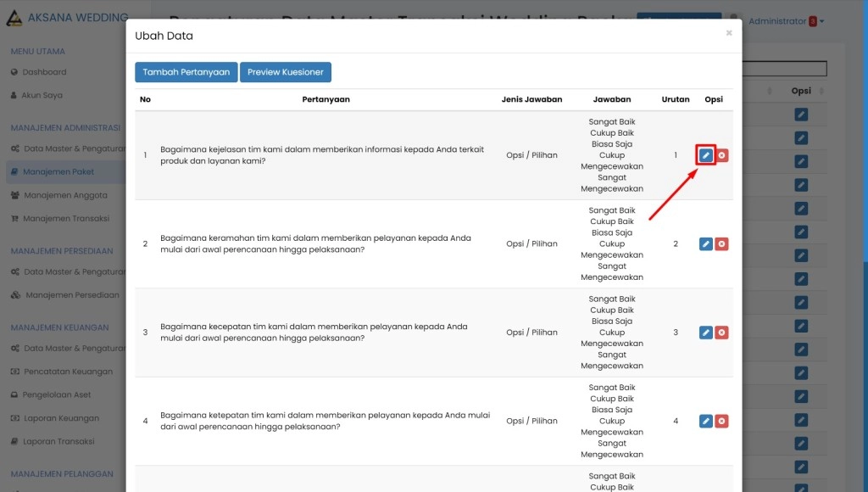
Task: Expand Data Master & Pengaturan under Administrasi
Action: 73,149
